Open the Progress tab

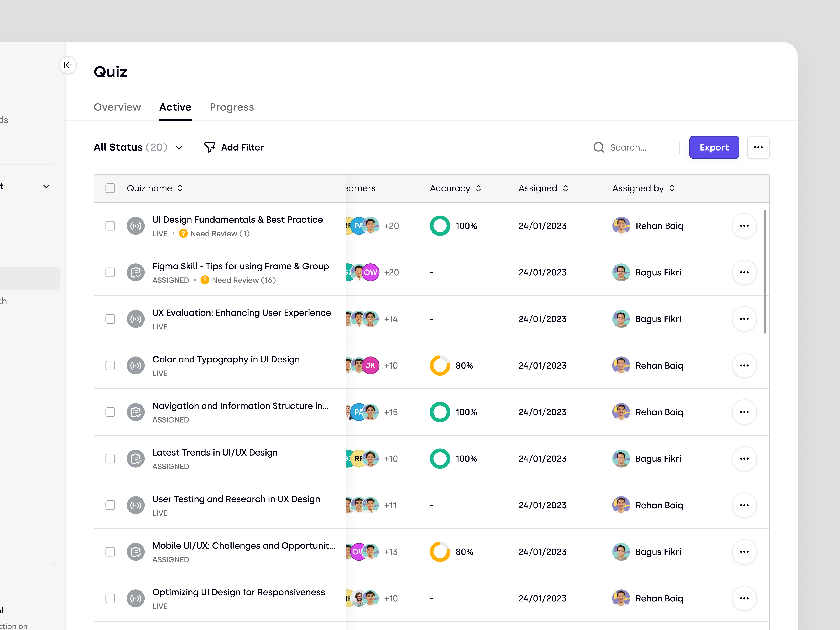pos(232,107)
